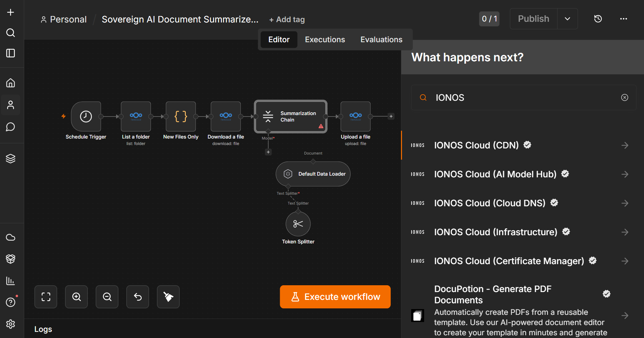
Task: Zoom out on the canvas
Action: [107, 297]
